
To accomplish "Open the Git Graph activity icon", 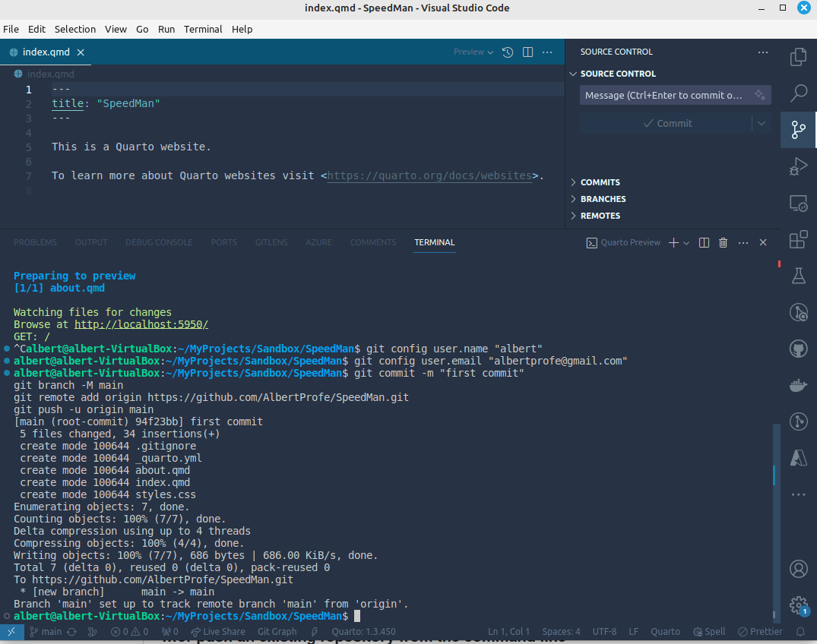I will tap(798, 421).
